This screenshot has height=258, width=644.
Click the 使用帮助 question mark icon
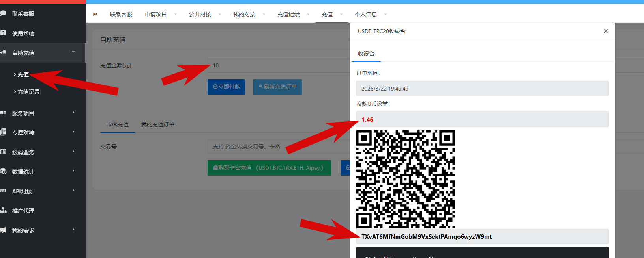(x=3, y=33)
